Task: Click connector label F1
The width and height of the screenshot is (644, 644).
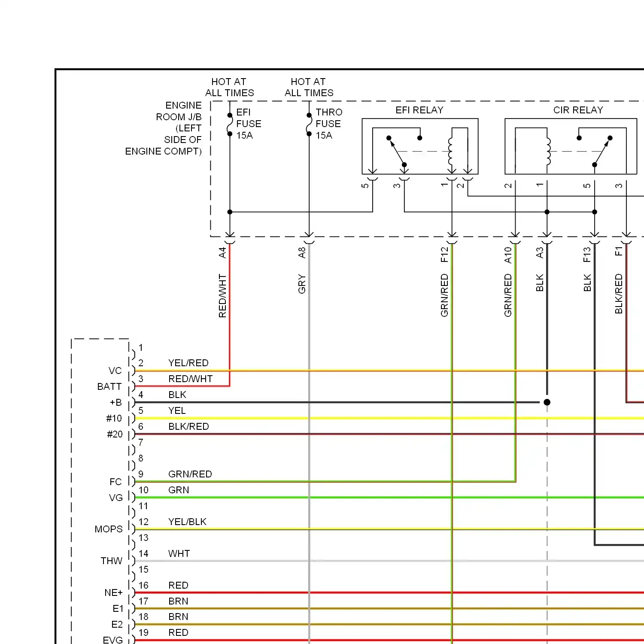Action: (619, 251)
